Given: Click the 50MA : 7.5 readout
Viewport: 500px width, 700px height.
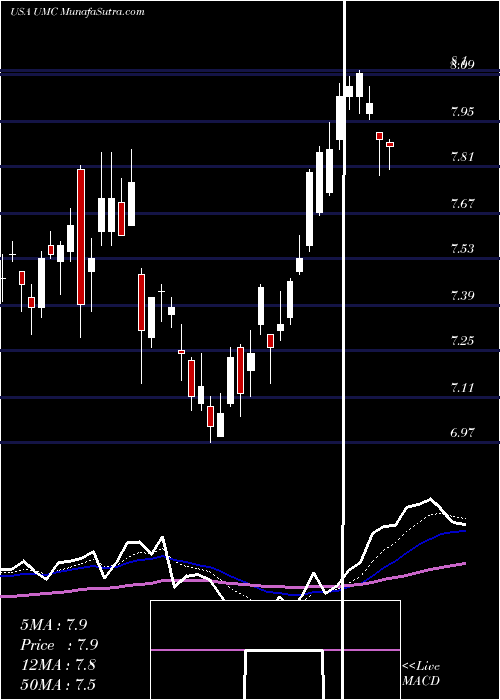Looking at the screenshot, I should pos(58,684).
